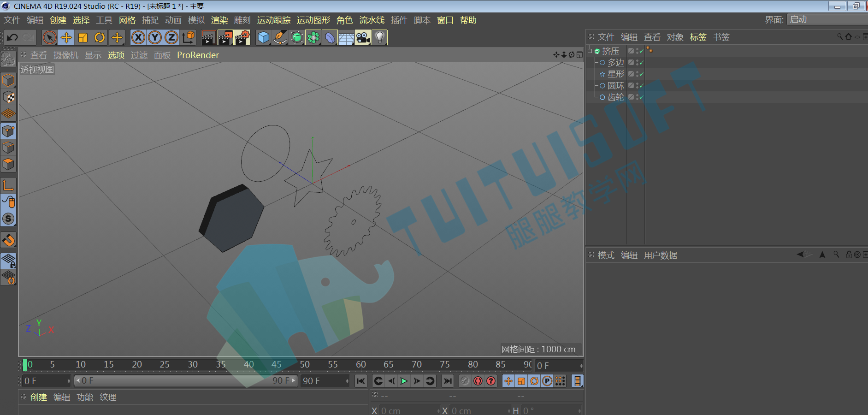Activate the Rotate tool in top toolbar
Viewport: 868px width, 415px height.
click(100, 37)
